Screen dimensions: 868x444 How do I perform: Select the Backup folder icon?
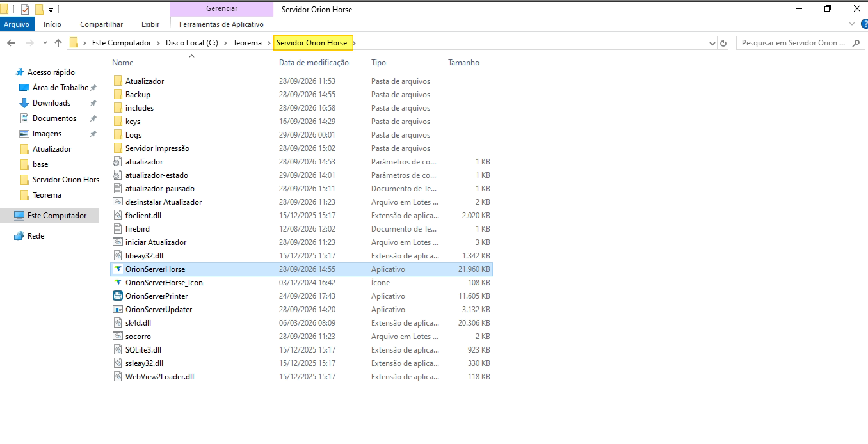tap(117, 95)
